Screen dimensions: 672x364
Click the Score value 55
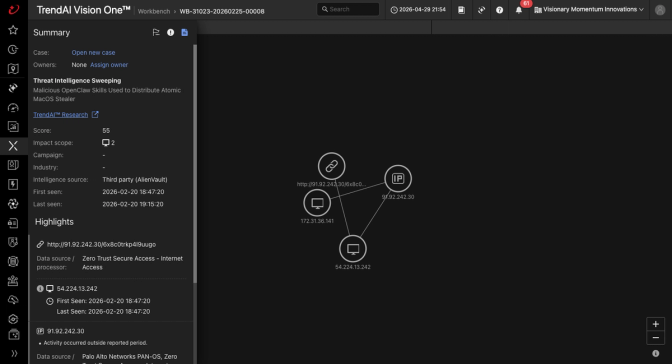coord(106,130)
